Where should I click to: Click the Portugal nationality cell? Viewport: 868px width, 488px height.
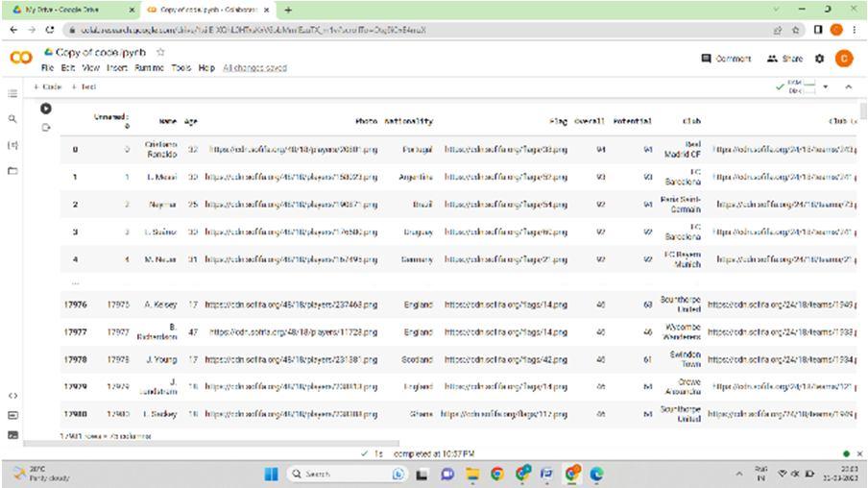pos(418,150)
